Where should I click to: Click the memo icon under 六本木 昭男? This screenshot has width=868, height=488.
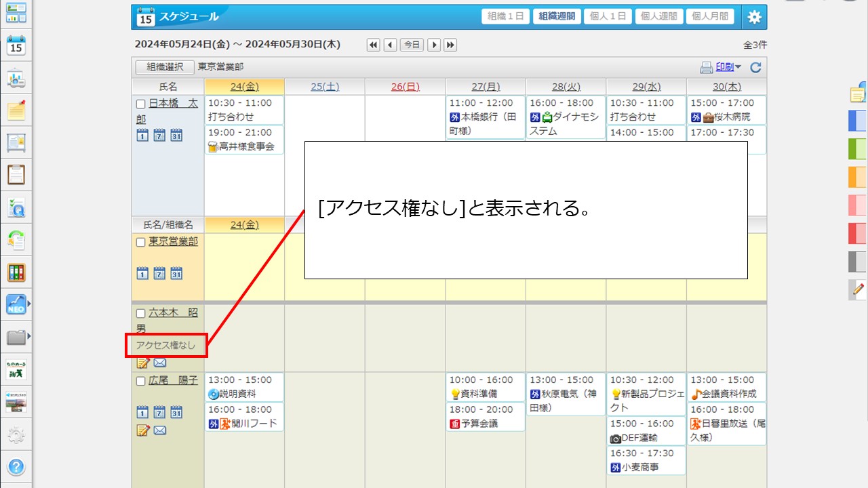[x=142, y=363]
